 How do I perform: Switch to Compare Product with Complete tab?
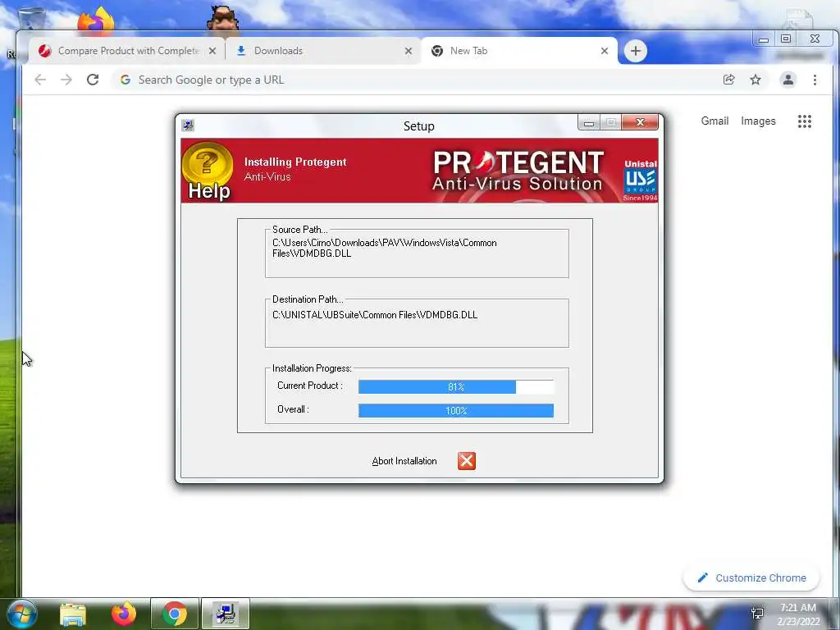coord(126,51)
